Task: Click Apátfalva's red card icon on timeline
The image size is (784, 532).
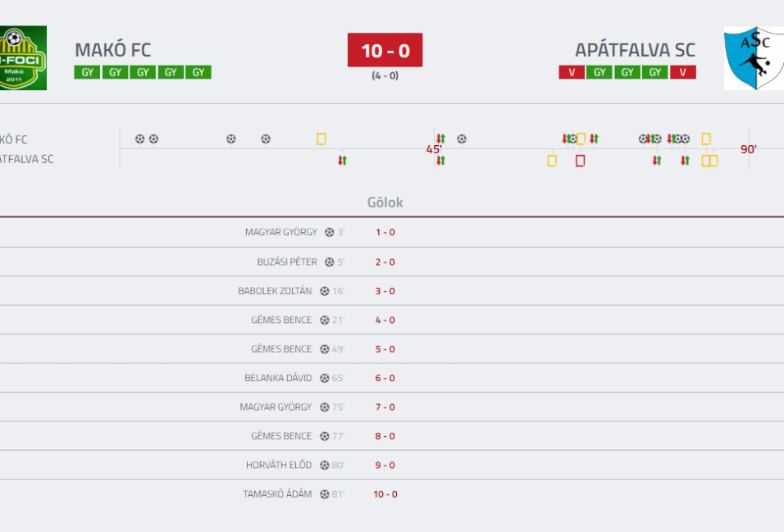Action: 580,161
